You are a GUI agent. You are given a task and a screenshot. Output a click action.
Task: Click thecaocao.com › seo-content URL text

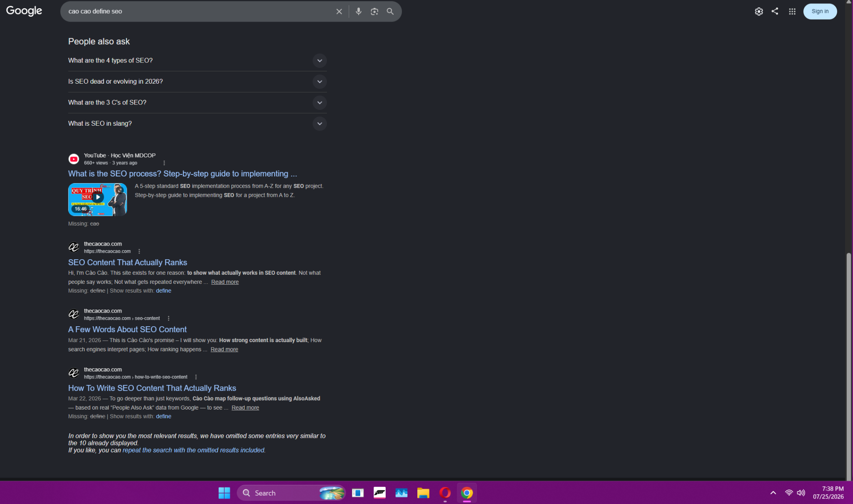click(x=122, y=318)
